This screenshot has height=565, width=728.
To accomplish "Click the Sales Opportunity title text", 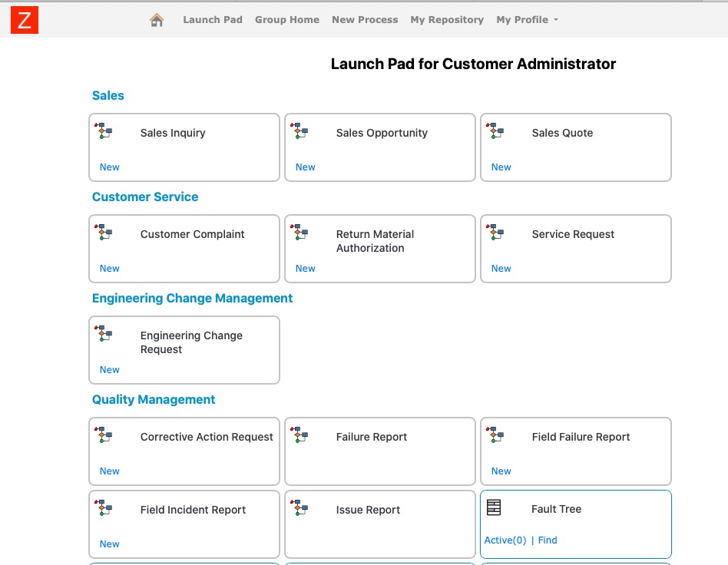I will pos(382,133).
